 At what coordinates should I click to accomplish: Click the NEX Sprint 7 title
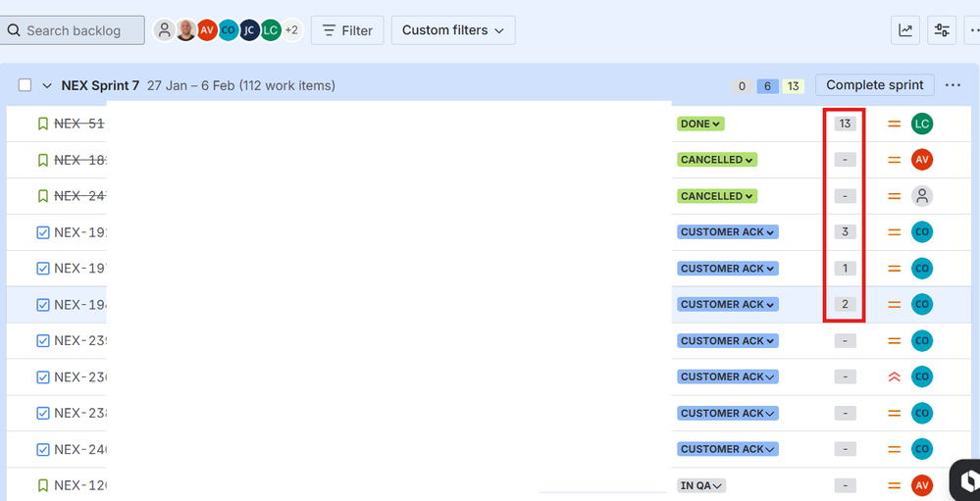coord(100,85)
